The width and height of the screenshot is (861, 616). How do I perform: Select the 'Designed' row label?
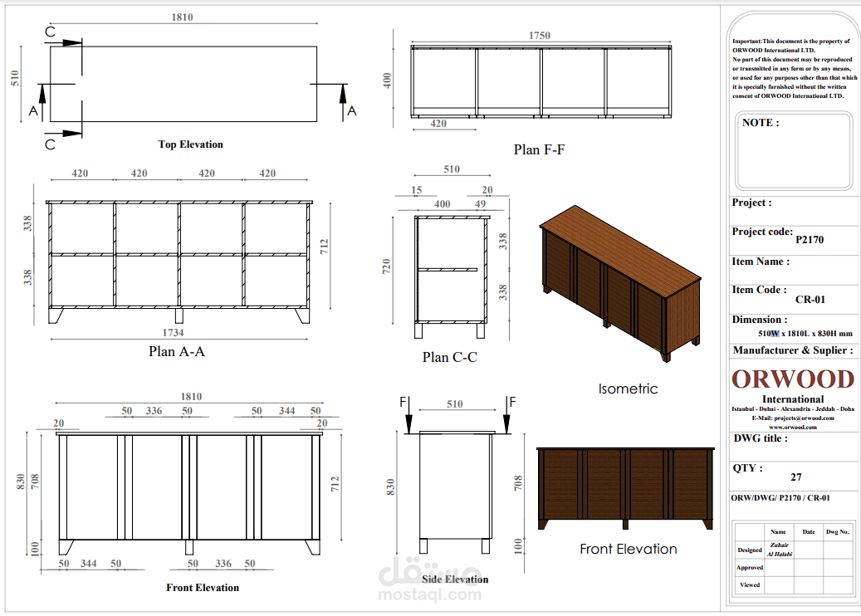pos(750,550)
